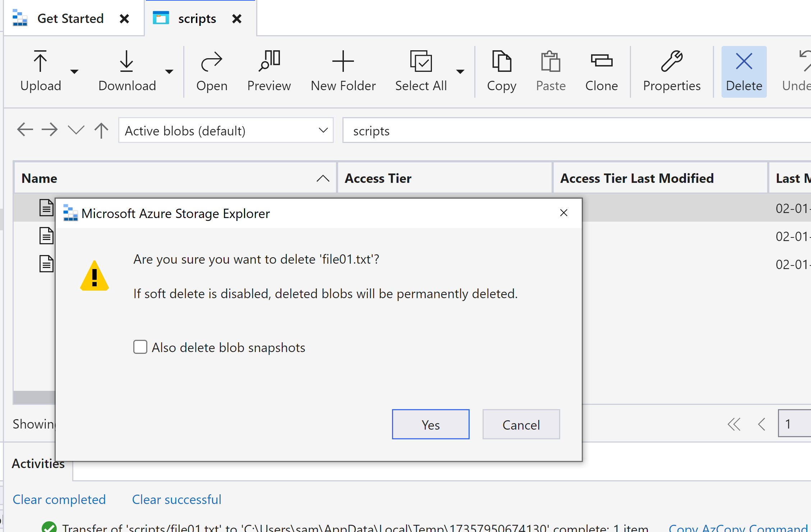Jump to the first page of results
Viewport: 811px width, 532px height.
point(734,424)
